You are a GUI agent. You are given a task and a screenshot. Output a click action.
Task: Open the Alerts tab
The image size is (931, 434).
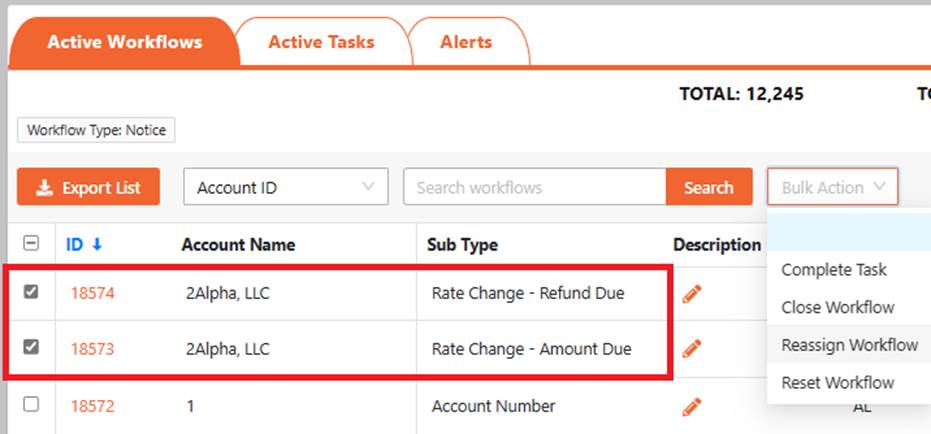click(466, 42)
